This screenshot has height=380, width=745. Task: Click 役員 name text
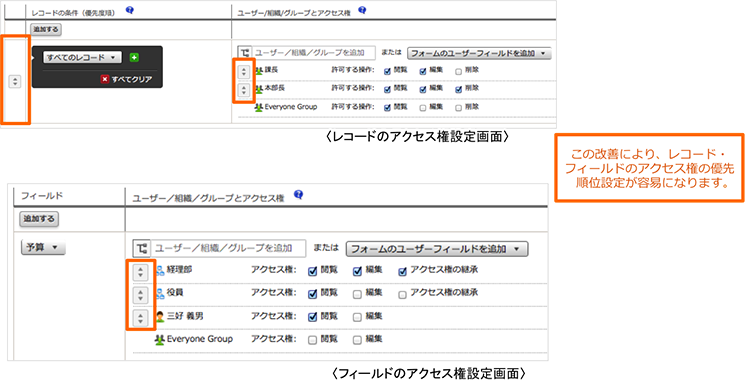[x=175, y=293]
